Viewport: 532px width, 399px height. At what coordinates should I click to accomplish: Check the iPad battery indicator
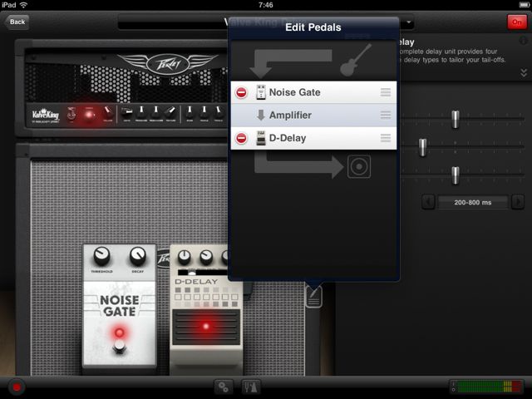[x=525, y=5]
